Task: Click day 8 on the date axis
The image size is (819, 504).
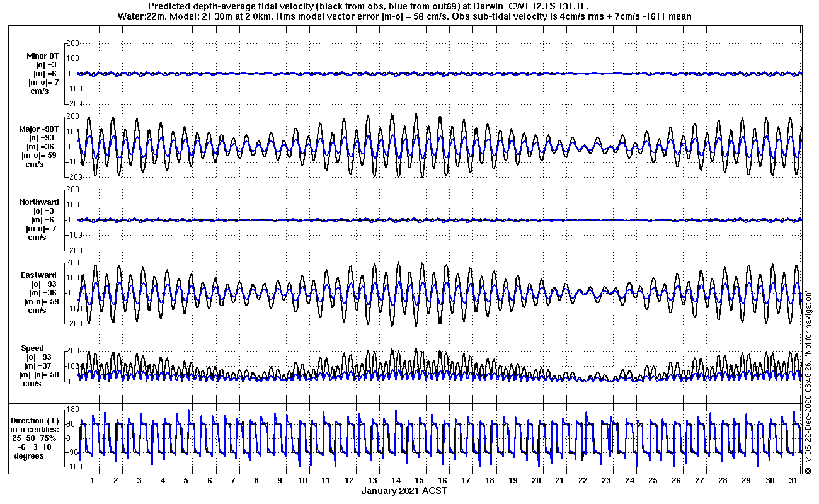Action: [x=256, y=480]
